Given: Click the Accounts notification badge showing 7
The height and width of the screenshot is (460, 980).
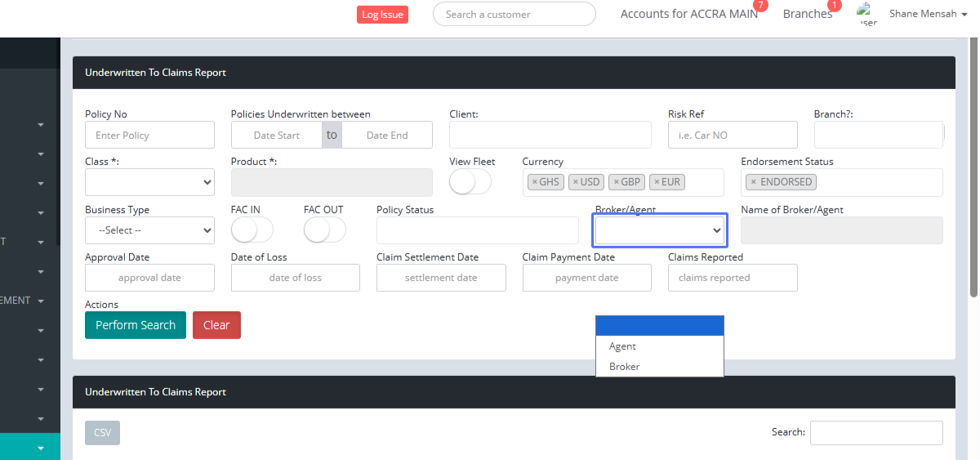Looking at the screenshot, I should pyautogui.click(x=760, y=6).
